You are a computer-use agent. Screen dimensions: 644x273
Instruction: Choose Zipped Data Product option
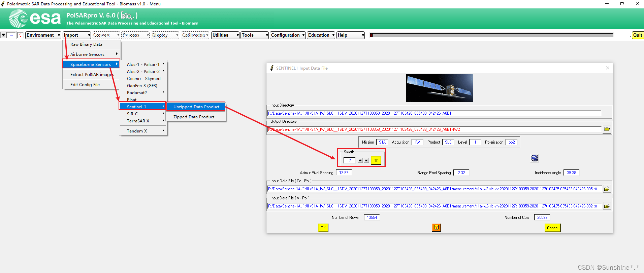[196, 117]
